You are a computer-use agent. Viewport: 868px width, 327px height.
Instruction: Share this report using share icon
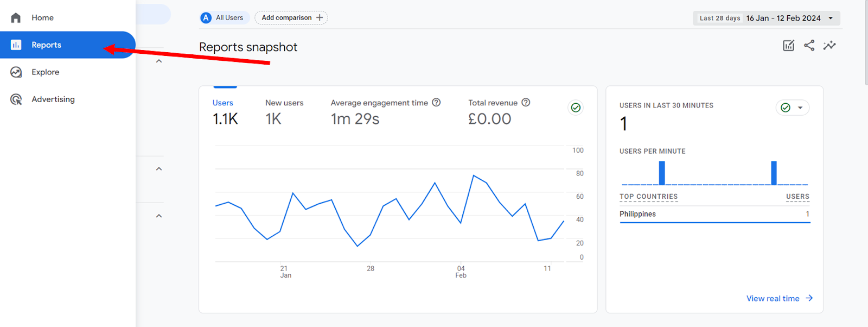(x=809, y=46)
